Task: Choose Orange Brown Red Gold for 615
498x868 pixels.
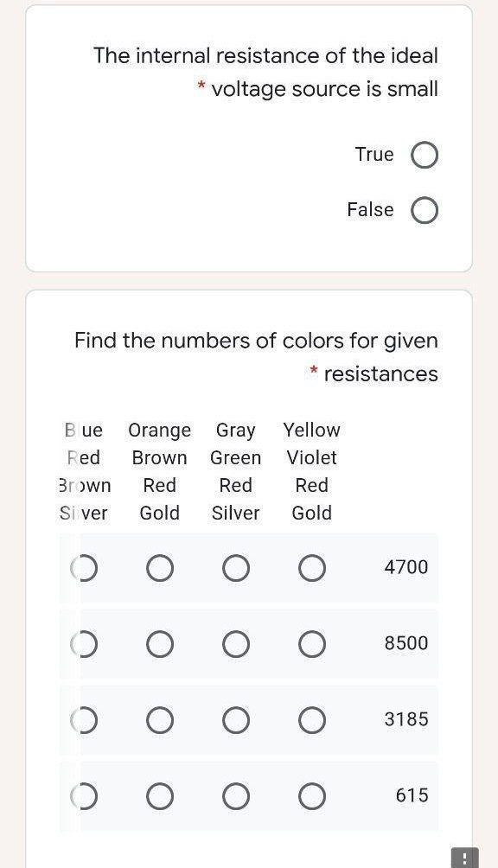Action: (160, 796)
